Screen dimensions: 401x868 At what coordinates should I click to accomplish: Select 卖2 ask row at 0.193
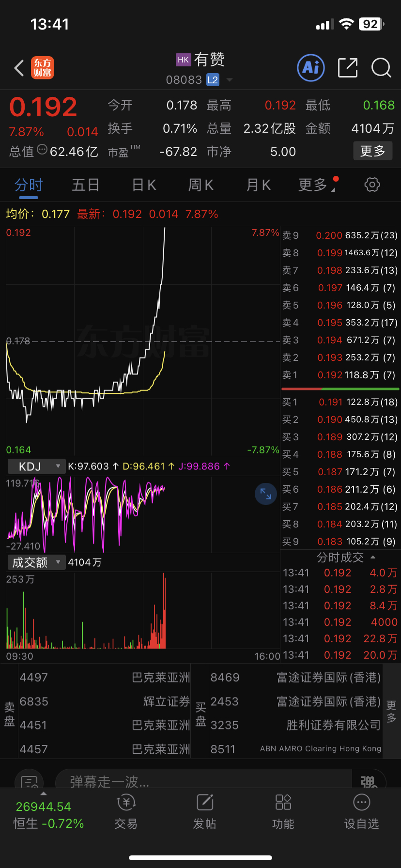pyautogui.click(x=340, y=357)
